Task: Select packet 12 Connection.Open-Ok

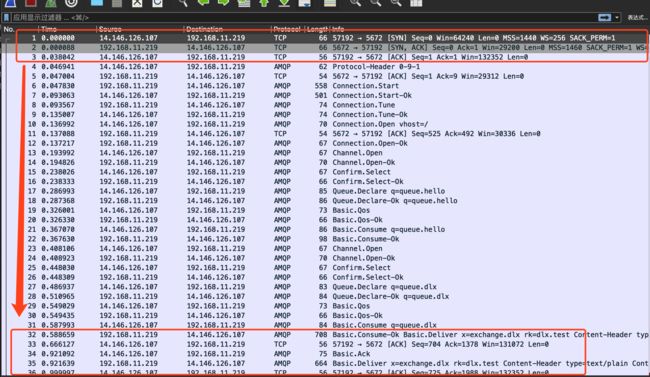Action: pyautogui.click(x=325, y=143)
